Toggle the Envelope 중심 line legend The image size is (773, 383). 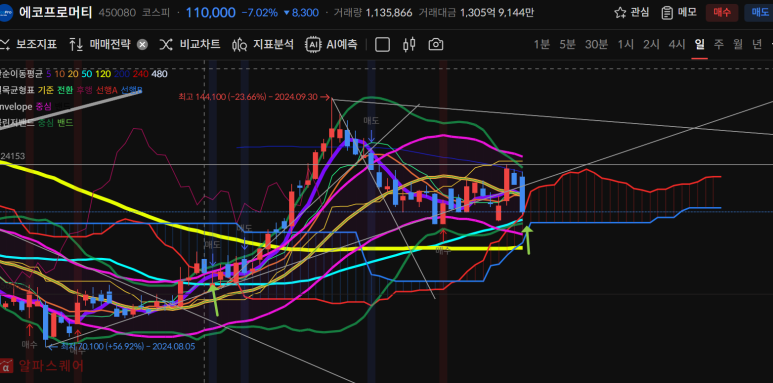(43, 106)
